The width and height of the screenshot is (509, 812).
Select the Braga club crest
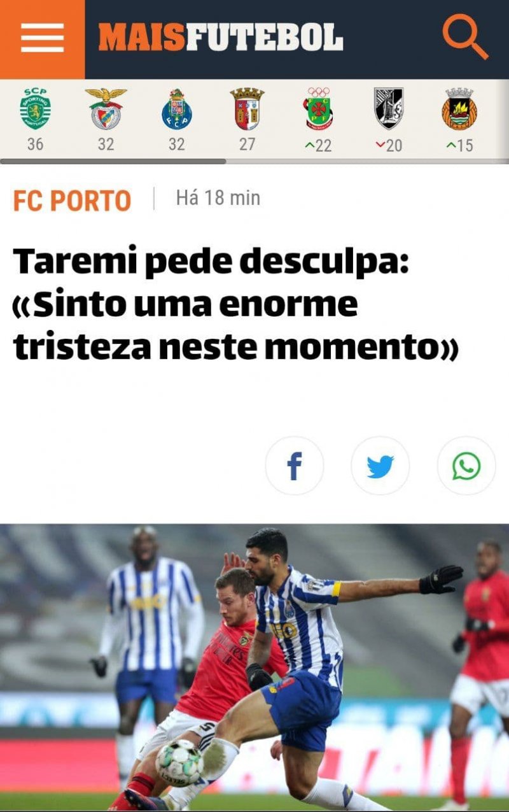pyautogui.click(x=247, y=109)
